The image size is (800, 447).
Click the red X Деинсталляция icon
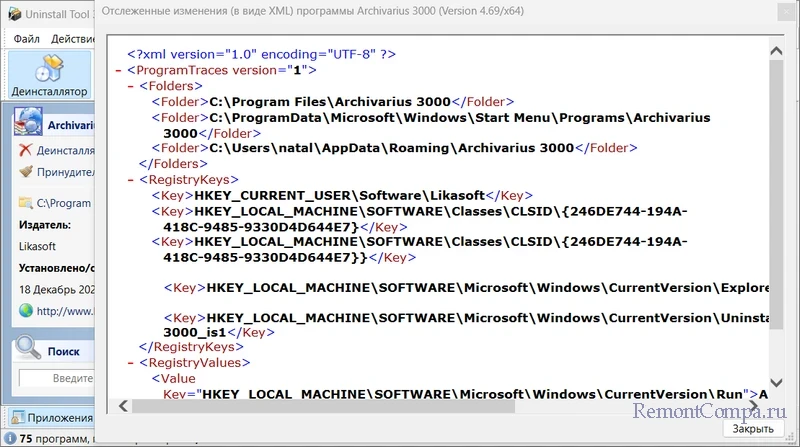pos(26,150)
